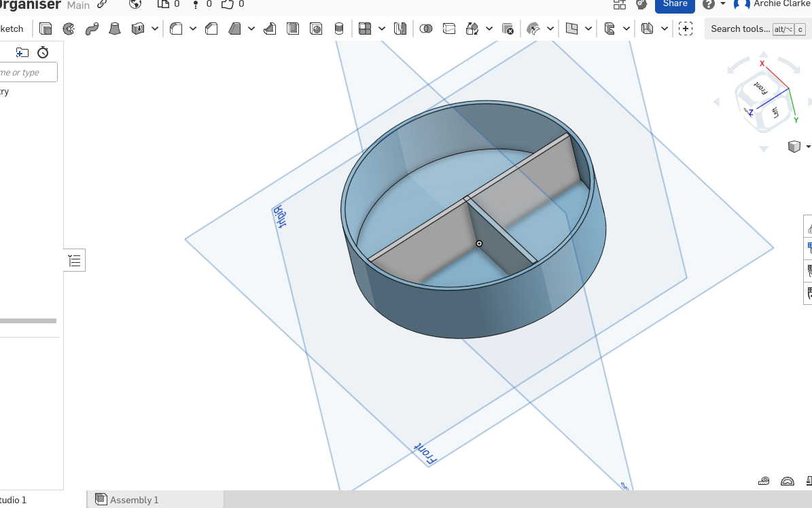Click the filter by name or type field
The image size is (812, 508).
pos(29,72)
